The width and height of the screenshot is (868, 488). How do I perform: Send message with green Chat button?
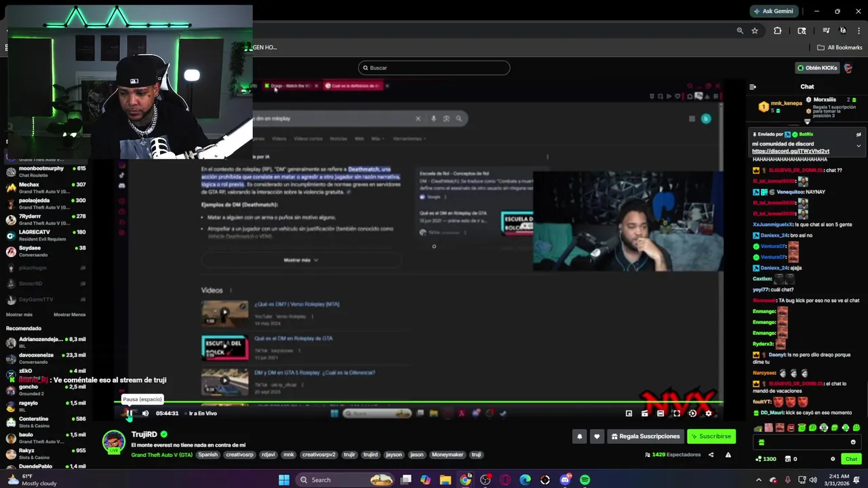[851, 459]
